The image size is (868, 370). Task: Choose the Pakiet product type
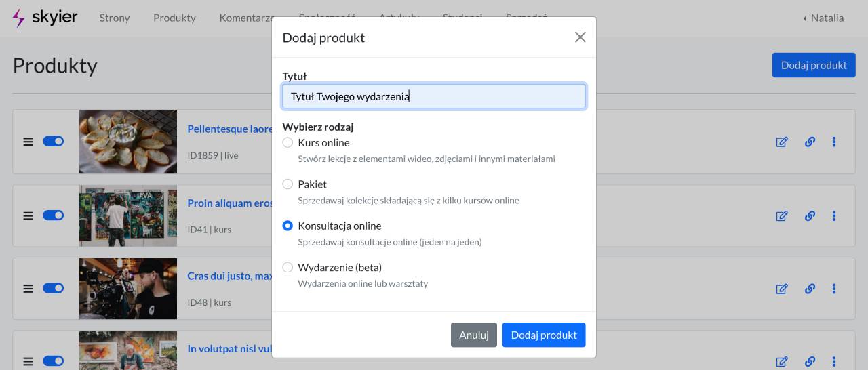tap(288, 184)
